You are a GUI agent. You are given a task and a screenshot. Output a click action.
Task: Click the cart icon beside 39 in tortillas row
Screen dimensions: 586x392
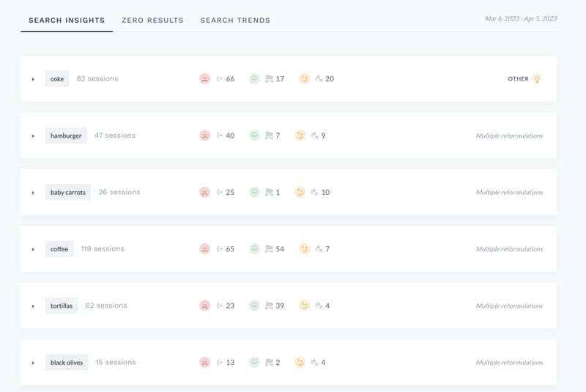point(269,306)
